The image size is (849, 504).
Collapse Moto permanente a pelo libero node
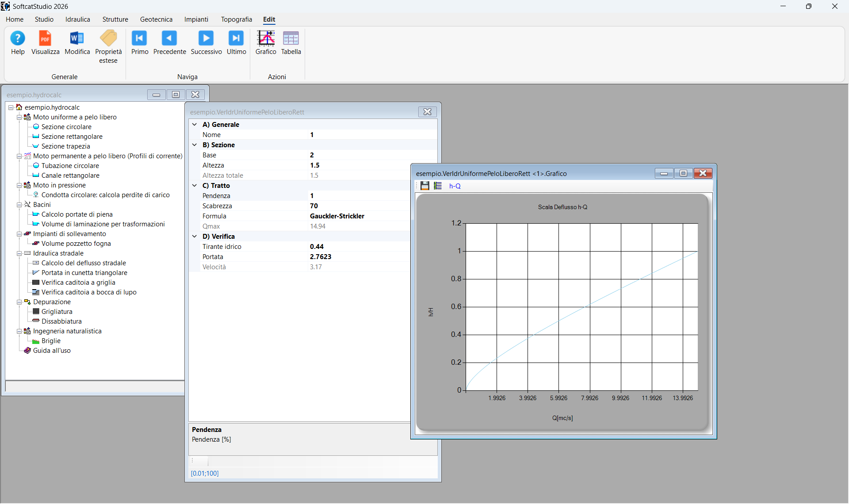(x=19, y=156)
